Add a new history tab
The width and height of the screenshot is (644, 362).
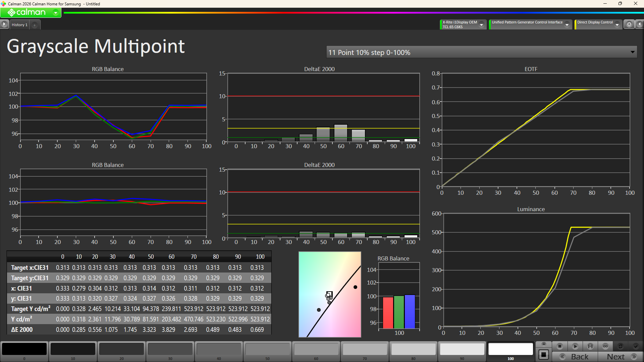tap(35, 25)
